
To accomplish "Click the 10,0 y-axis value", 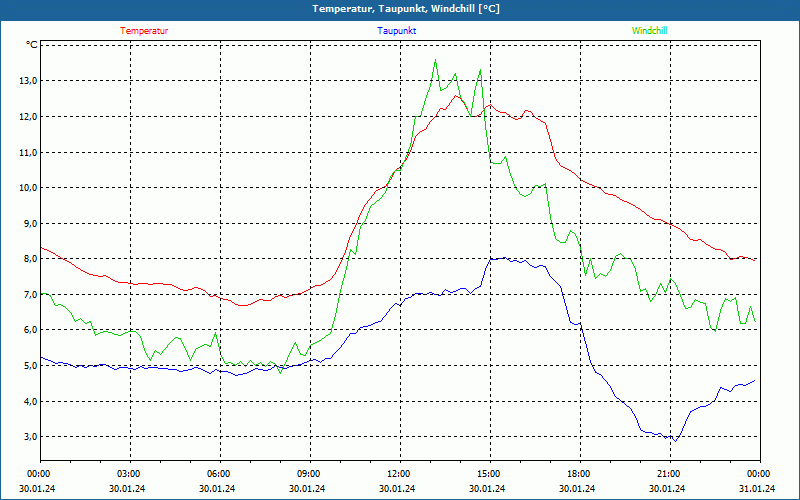I will click(29, 188).
